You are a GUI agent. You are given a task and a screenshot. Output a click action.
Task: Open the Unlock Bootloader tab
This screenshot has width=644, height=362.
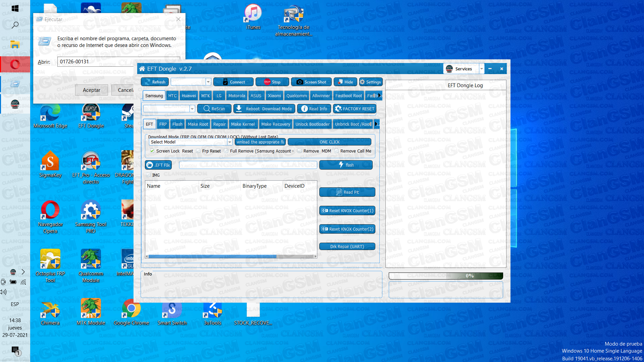pyautogui.click(x=313, y=124)
